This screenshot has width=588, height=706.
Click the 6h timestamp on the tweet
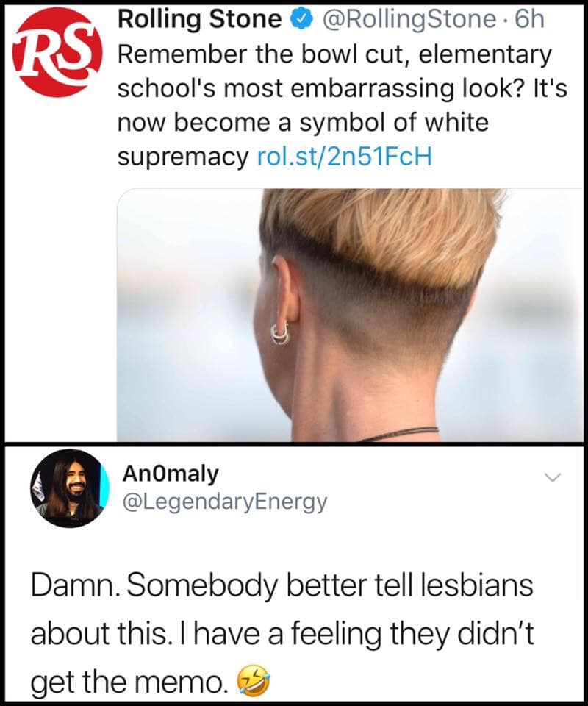529,19
